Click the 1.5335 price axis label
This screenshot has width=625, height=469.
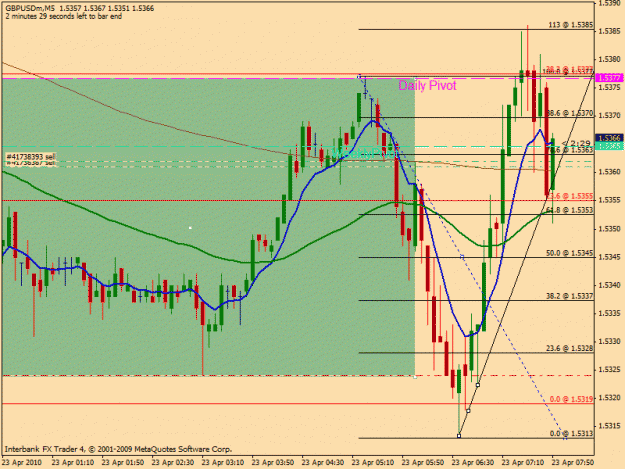609,313
